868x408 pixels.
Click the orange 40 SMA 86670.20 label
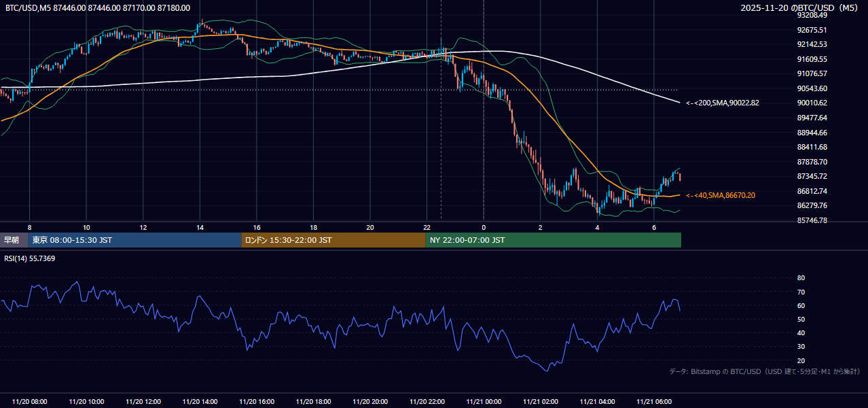coord(721,195)
